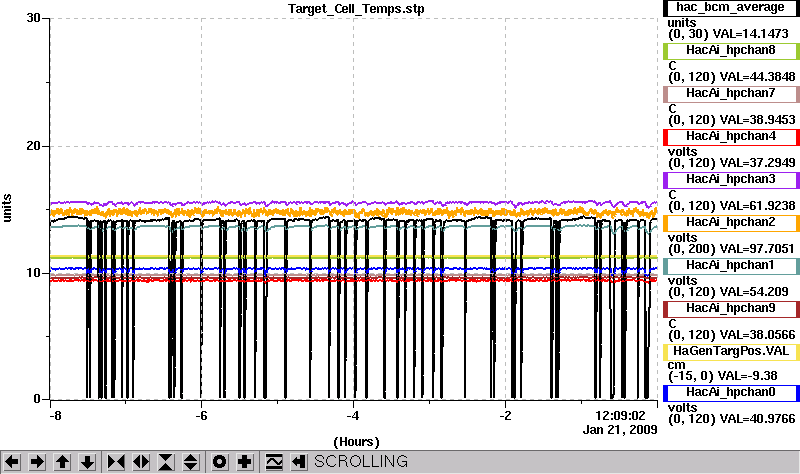This screenshot has height=474, width=800.
Task: Shift the plot down with the down arrow
Action: 87,462
